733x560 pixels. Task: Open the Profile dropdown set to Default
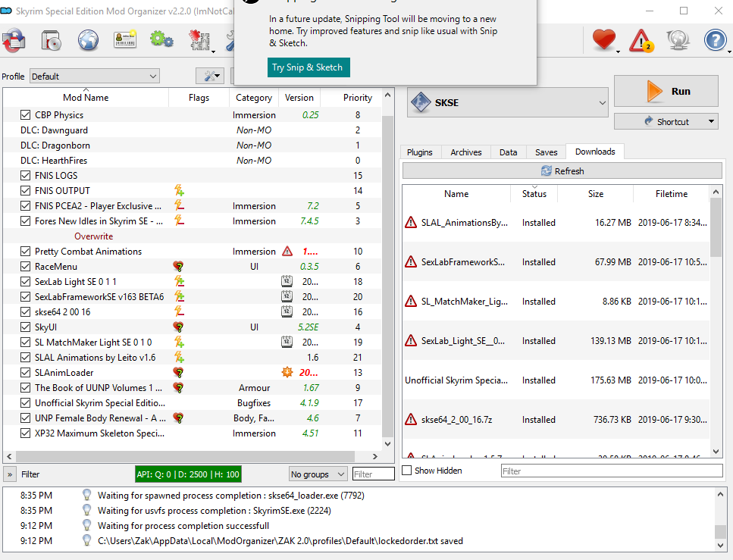pos(95,77)
